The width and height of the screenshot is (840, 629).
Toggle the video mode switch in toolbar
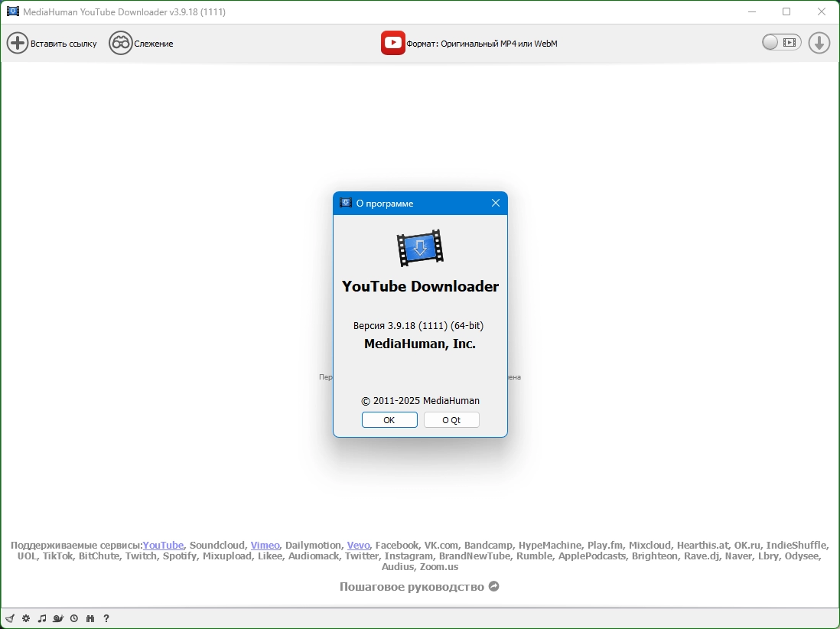click(x=781, y=42)
